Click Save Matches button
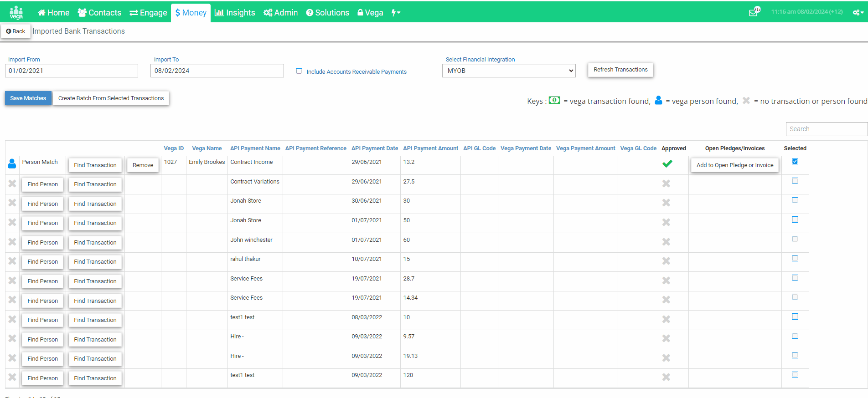 click(x=28, y=98)
